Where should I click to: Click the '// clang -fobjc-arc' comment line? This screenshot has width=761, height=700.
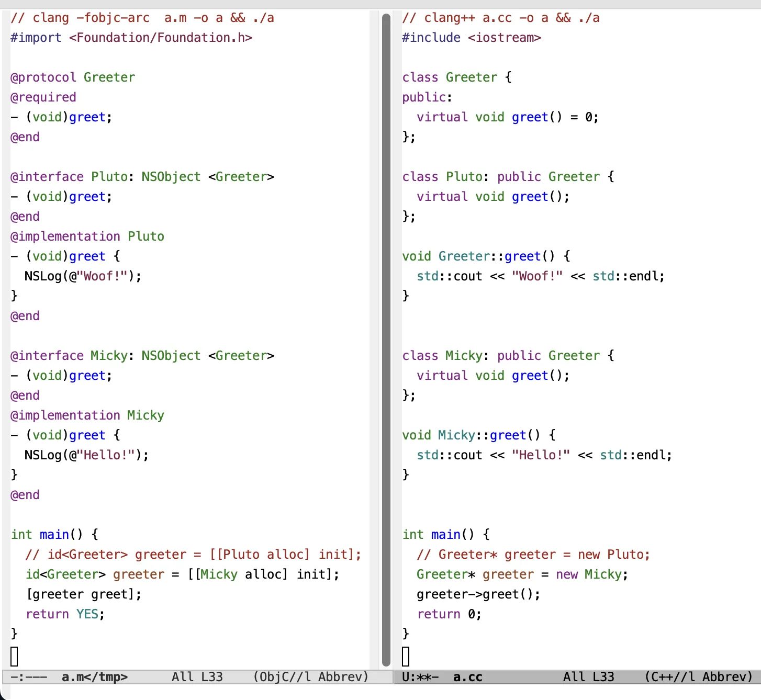(142, 18)
